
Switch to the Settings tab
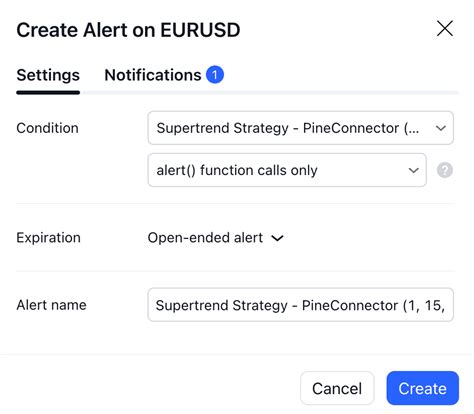tap(48, 75)
